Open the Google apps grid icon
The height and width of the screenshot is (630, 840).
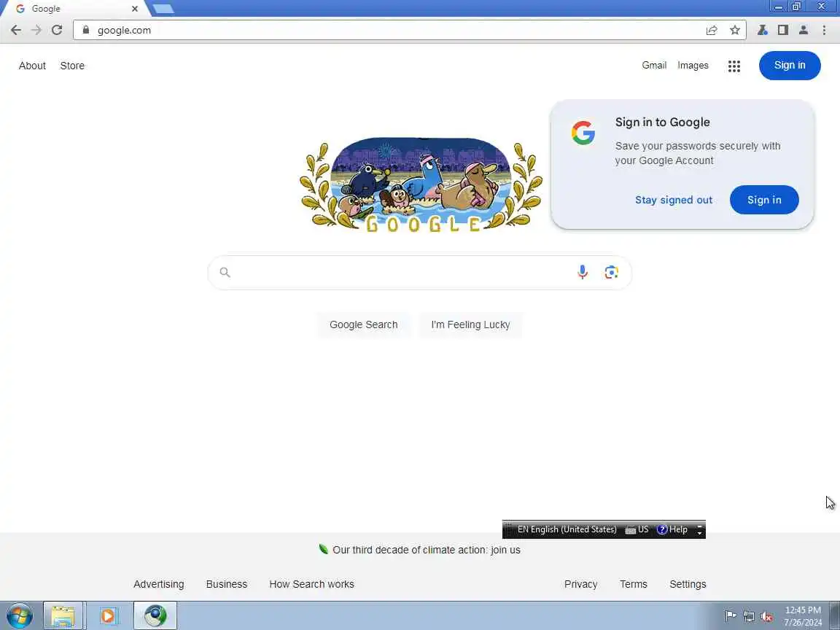pos(734,66)
